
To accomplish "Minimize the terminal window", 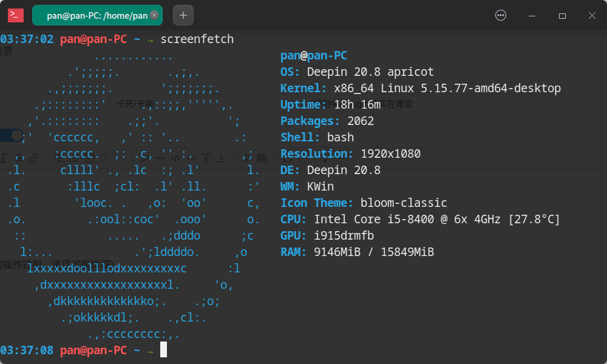I will tap(532, 16).
